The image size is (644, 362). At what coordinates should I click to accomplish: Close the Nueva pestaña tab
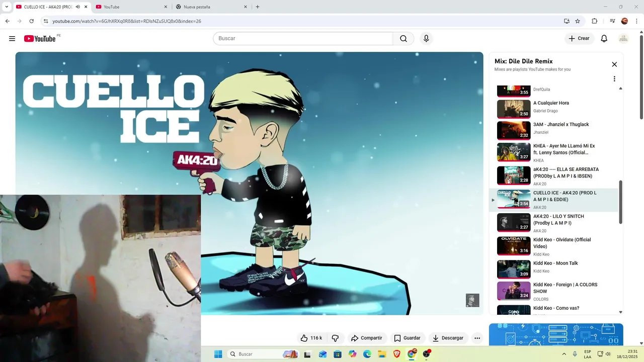[246, 7]
